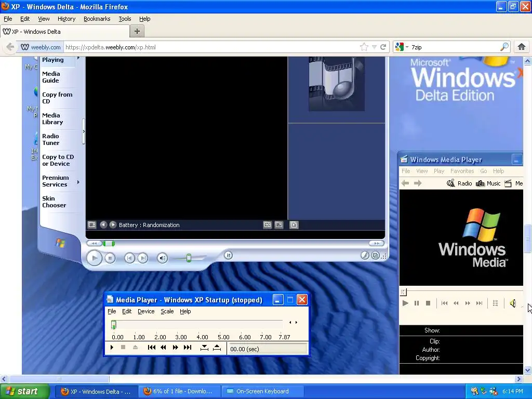The height and width of the screenshot is (399, 532).
Task: Collapse the sidebar with its edge handle
Action: pos(84,131)
